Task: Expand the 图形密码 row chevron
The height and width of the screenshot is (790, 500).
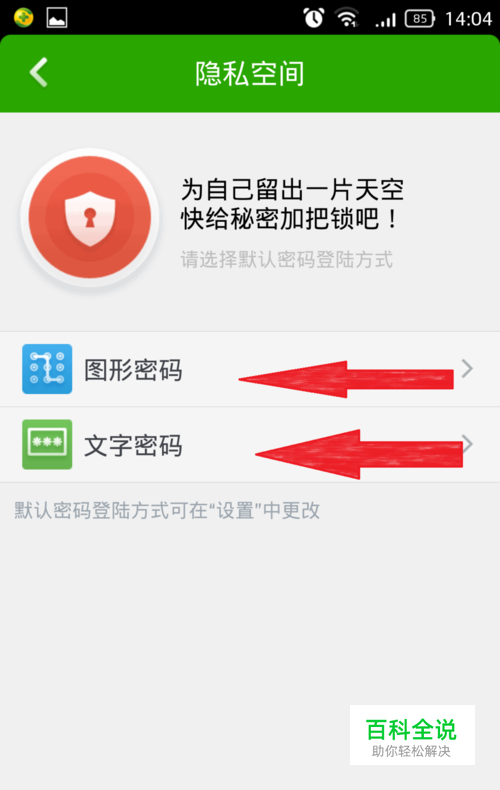Action: 467,369
